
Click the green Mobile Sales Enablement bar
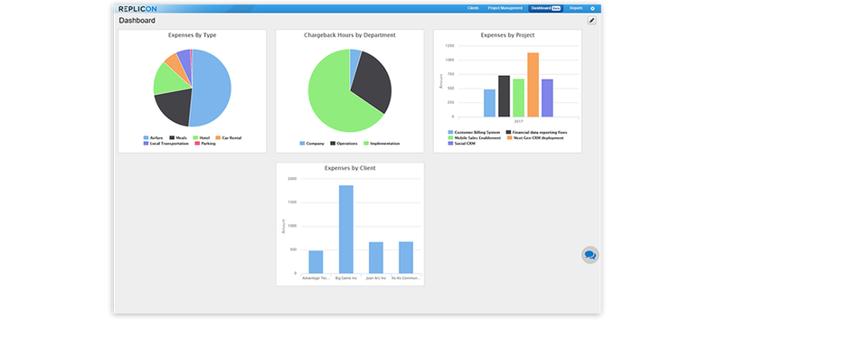tap(519, 98)
